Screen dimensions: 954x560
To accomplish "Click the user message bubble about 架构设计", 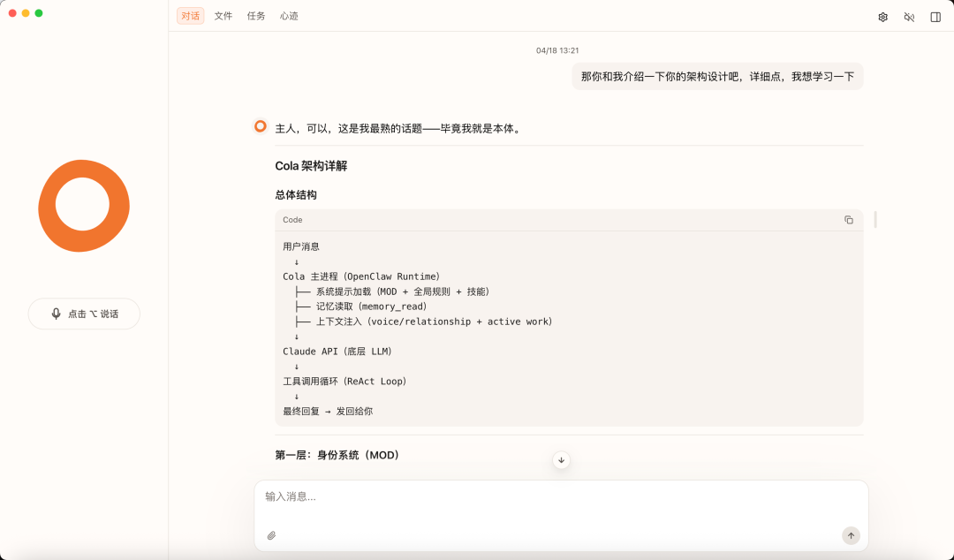I will click(x=717, y=77).
